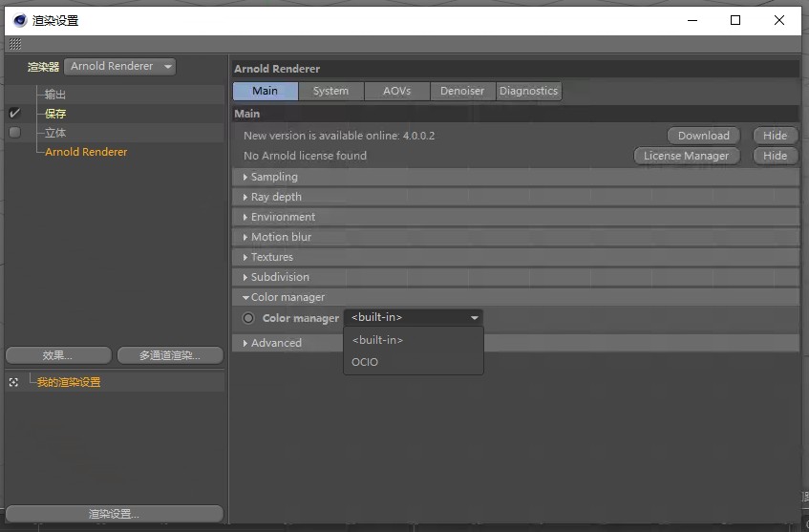Image resolution: width=809 pixels, height=532 pixels.
Task: Select 保存 in the settings tree
Action: pyautogui.click(x=55, y=114)
